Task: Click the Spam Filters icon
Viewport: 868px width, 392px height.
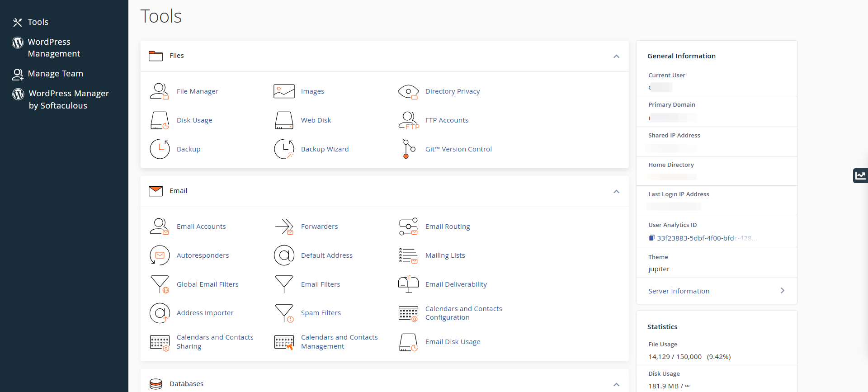Action: 284,313
